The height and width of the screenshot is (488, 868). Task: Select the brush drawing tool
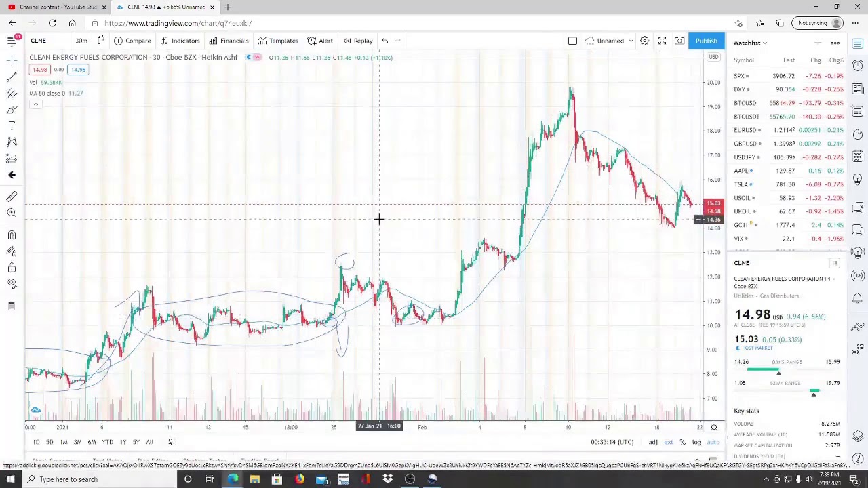click(12, 109)
